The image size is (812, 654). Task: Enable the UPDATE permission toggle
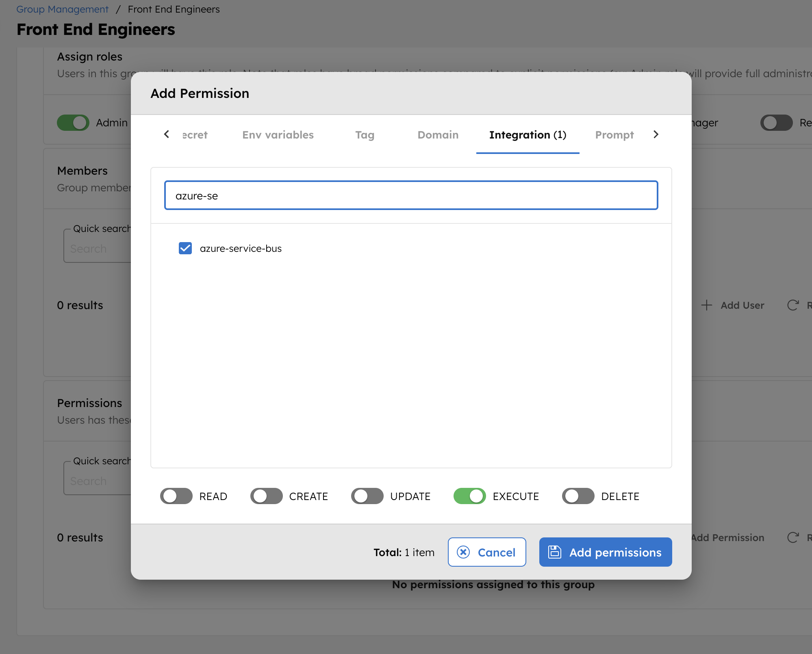(x=367, y=496)
